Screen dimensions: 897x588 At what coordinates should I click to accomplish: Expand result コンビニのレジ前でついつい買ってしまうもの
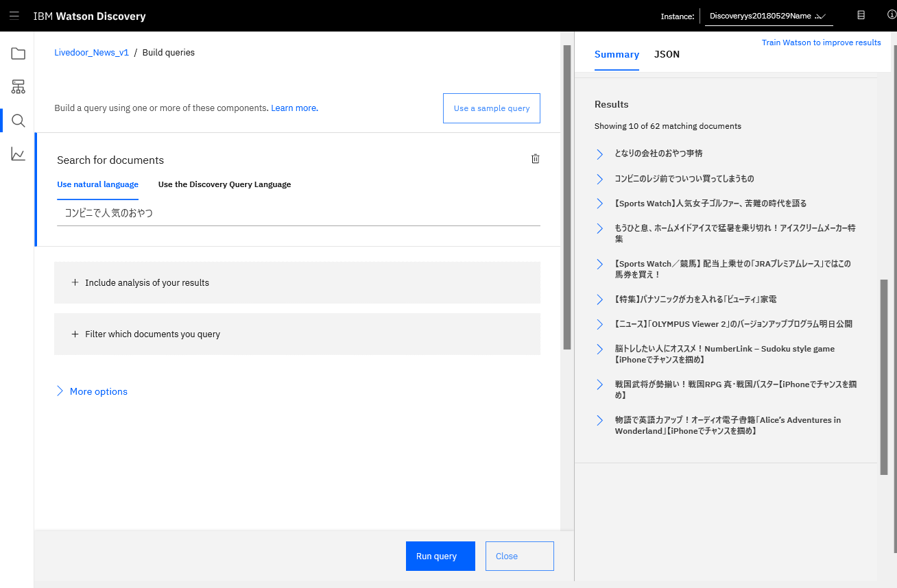599,179
